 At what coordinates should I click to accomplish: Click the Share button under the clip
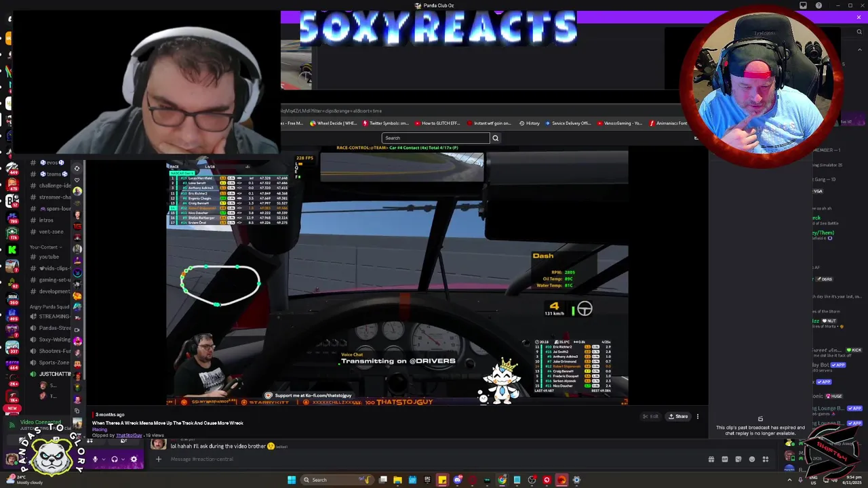pyautogui.click(x=678, y=417)
